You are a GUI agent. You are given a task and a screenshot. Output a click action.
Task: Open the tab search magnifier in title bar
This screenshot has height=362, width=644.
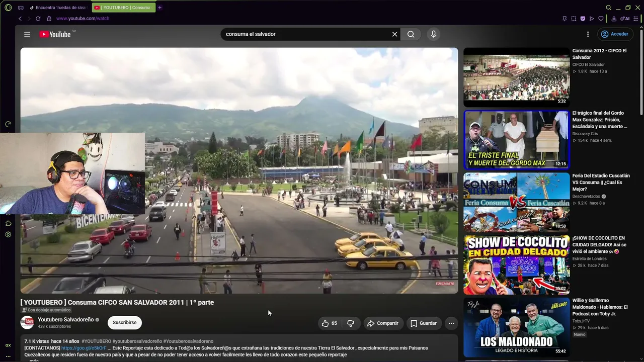pyautogui.click(x=608, y=8)
